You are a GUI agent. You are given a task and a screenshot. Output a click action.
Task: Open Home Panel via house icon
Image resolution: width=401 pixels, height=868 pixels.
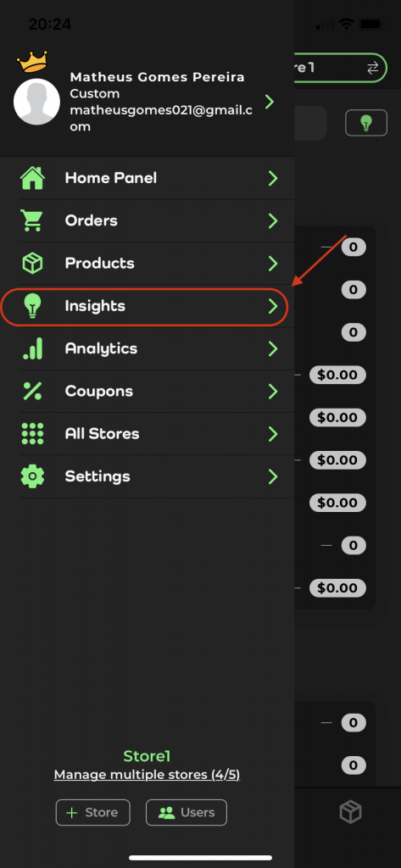point(32,178)
